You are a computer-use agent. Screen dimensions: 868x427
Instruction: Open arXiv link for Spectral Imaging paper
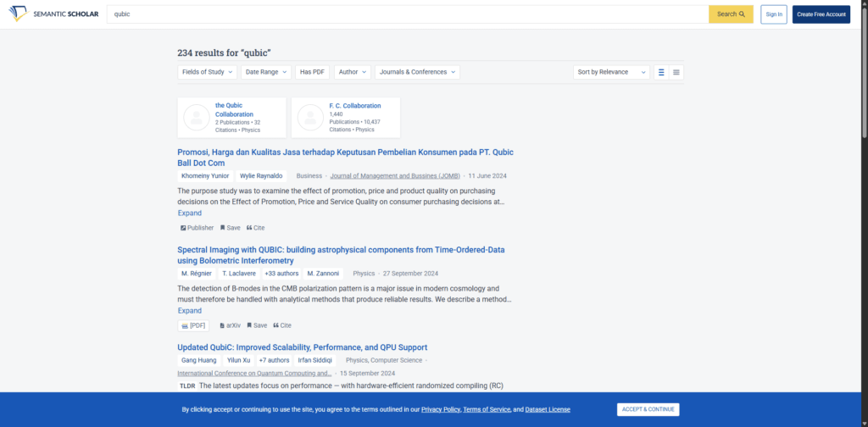(x=231, y=325)
